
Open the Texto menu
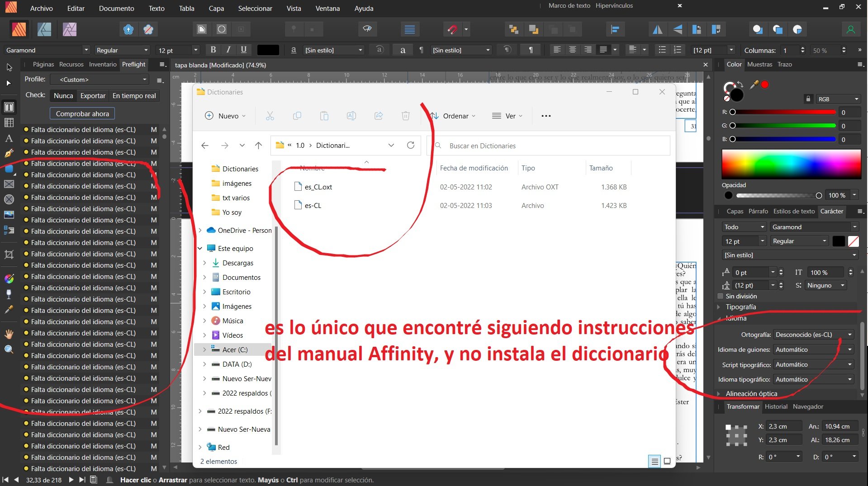tap(157, 8)
